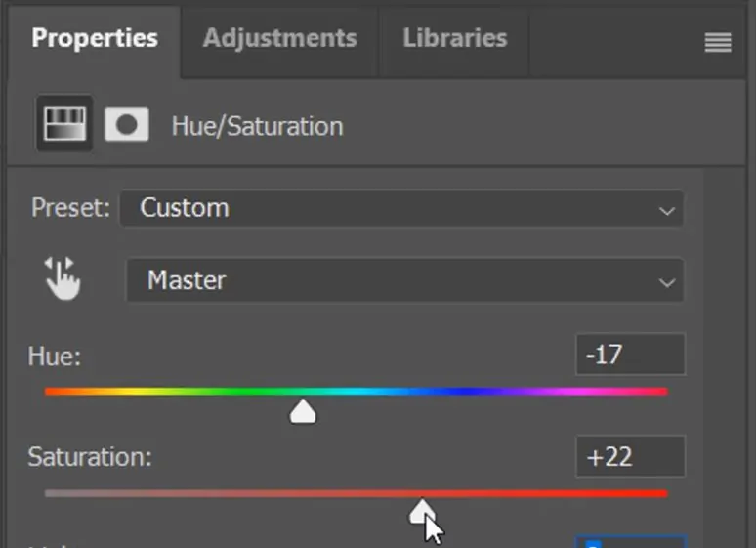Activate the on-image targeted adjustment hand tool
756x548 pixels.
click(63, 278)
